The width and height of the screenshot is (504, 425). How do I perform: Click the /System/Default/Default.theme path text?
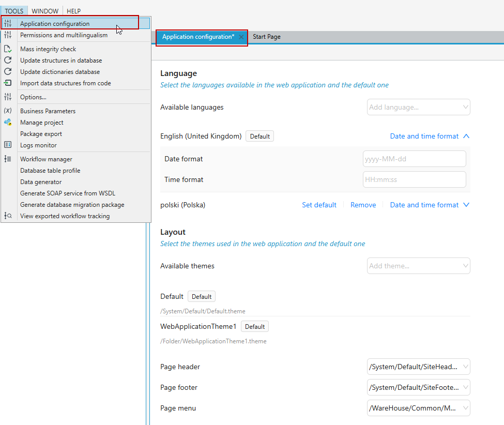coord(203,311)
